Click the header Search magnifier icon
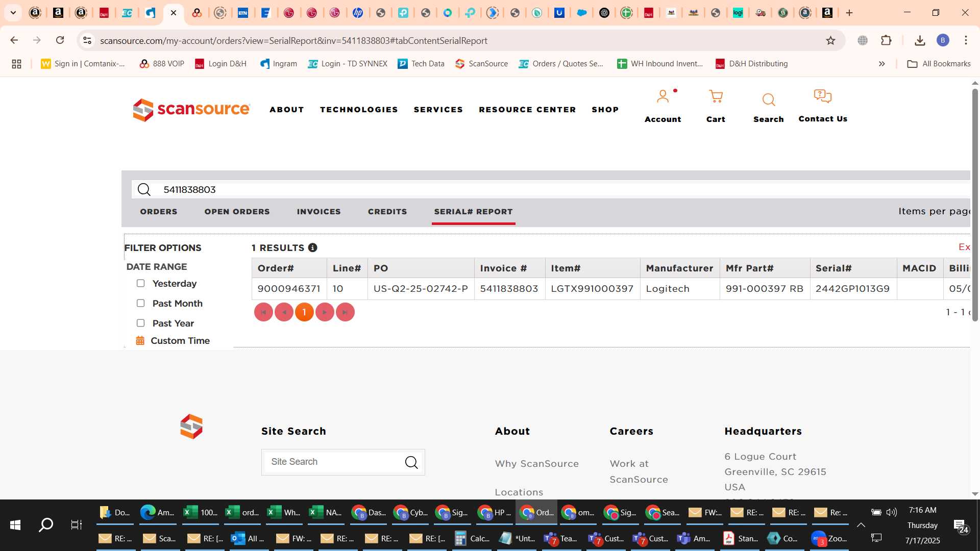 [x=768, y=99]
